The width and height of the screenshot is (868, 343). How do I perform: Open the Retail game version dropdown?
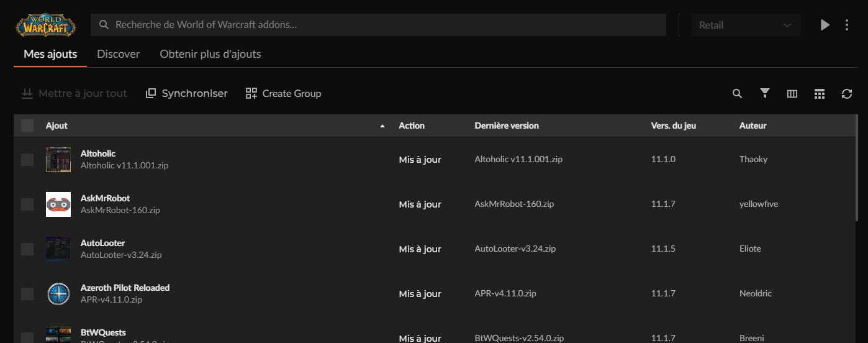tap(746, 25)
